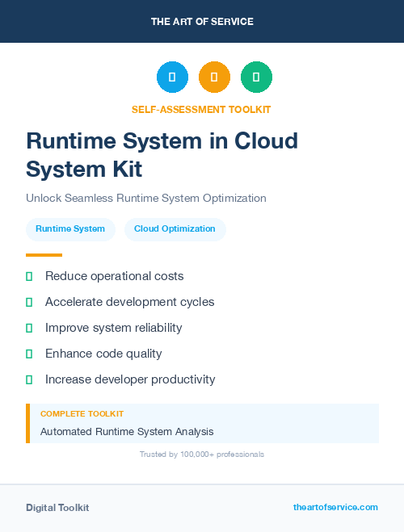Image resolution: width=404 pixels, height=532 pixels.
Task: Click the Runtime System in Cloud System Kit title
Action: tap(162, 155)
